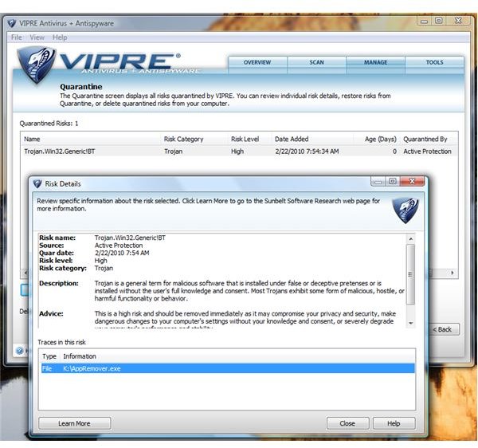Screen dimensions: 478x448
Task: Click the 'Quar date' value 2/22/2010 7:54 AM
Action: point(122,253)
